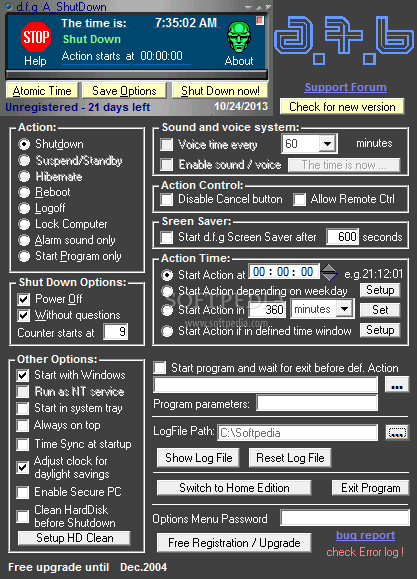
Task: Open the bug report link
Action: click(365, 535)
